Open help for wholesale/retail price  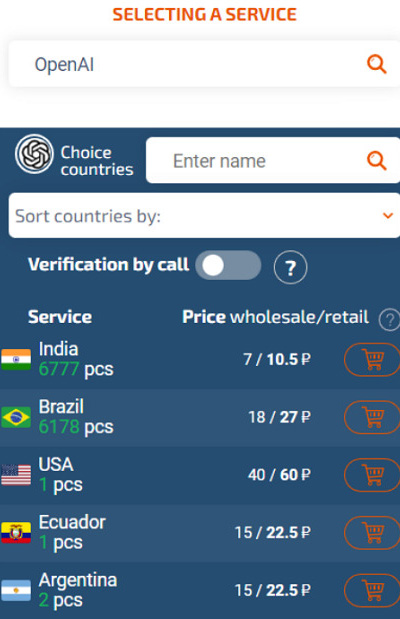coord(389,320)
